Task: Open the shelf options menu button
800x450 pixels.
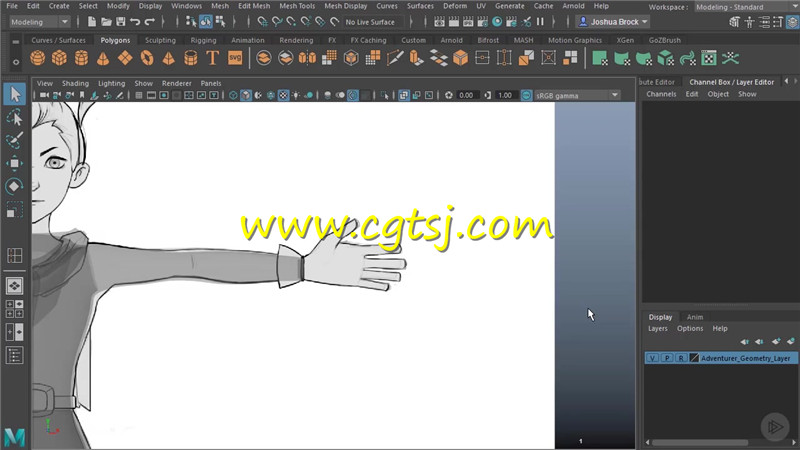Action: tap(16, 62)
